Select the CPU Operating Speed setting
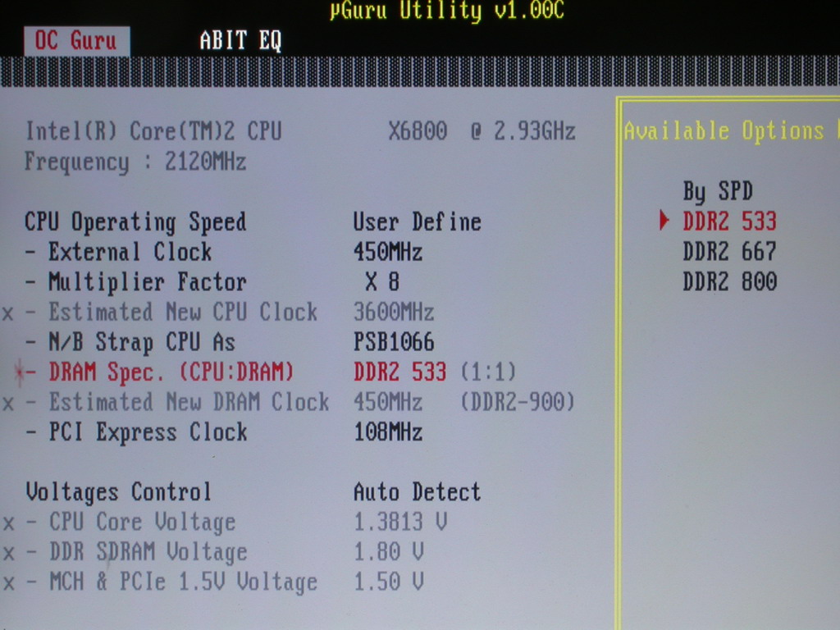 [x=135, y=222]
